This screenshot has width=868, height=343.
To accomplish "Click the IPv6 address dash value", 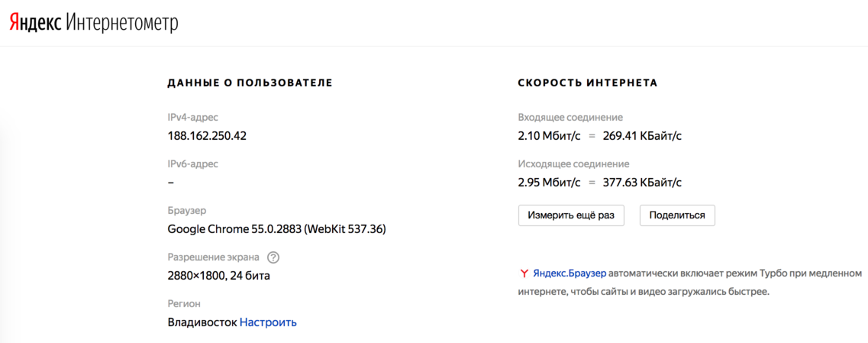I will click(x=170, y=183).
